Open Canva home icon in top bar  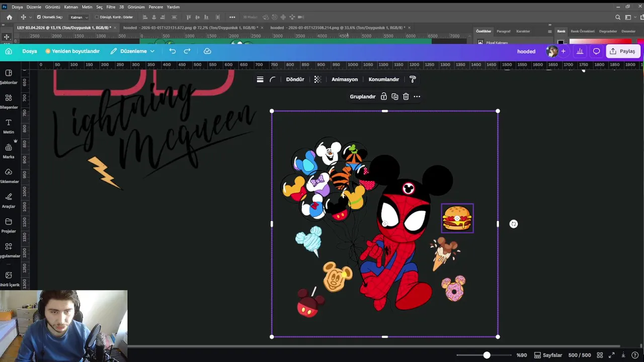point(9,51)
